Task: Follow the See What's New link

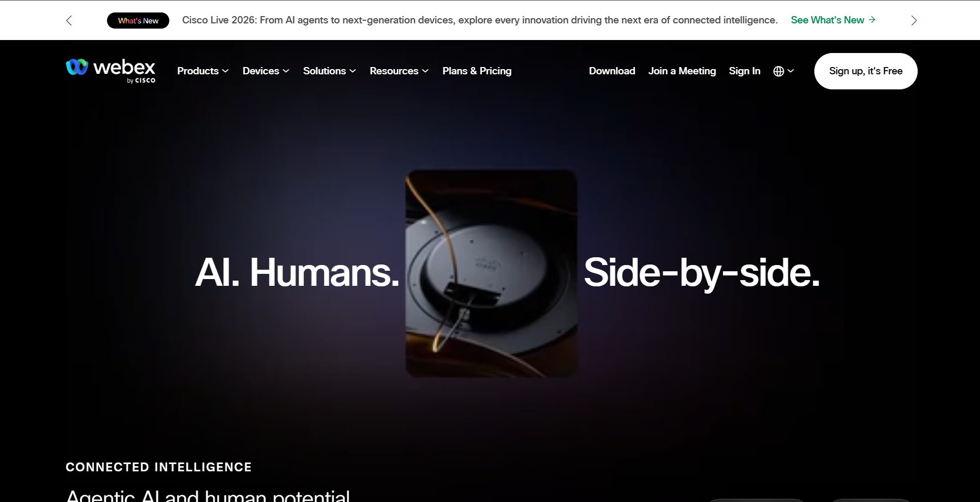Action: point(833,20)
